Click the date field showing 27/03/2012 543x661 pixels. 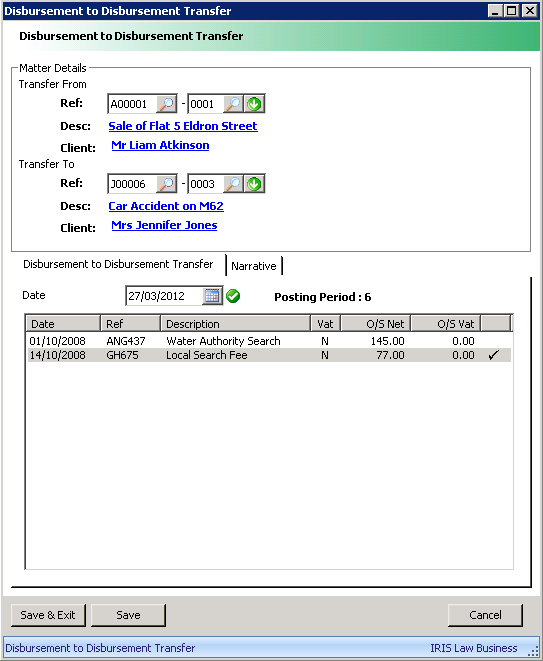coord(164,296)
